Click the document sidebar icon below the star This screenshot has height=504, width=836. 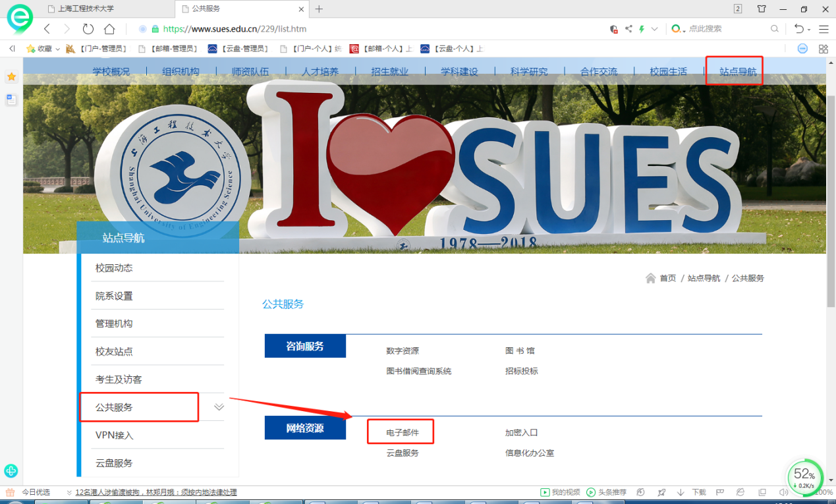point(11,99)
